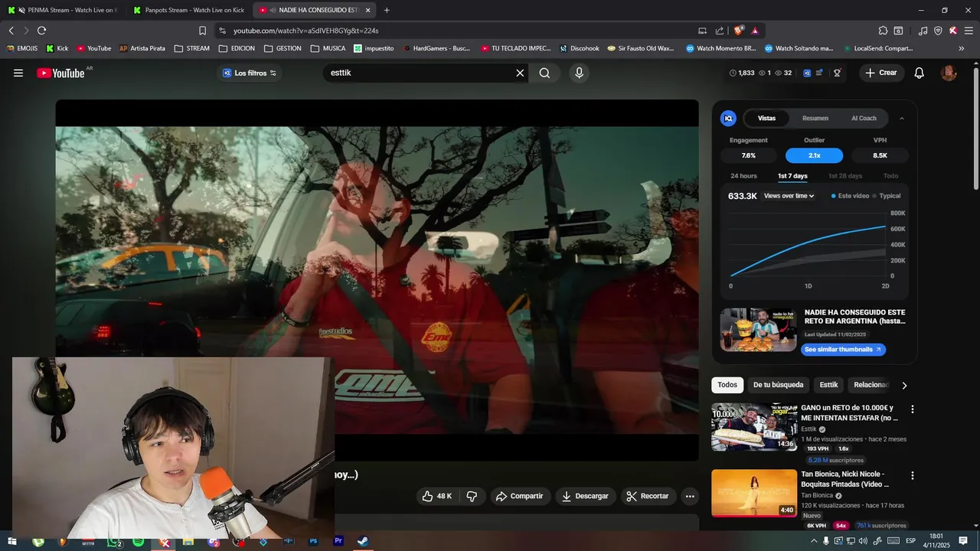Run search with the magnifying glass button

click(x=544, y=73)
